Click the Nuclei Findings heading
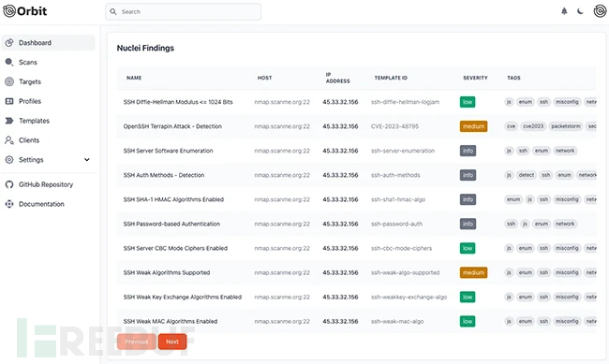Viewport: 609px width, 364px height. (145, 48)
